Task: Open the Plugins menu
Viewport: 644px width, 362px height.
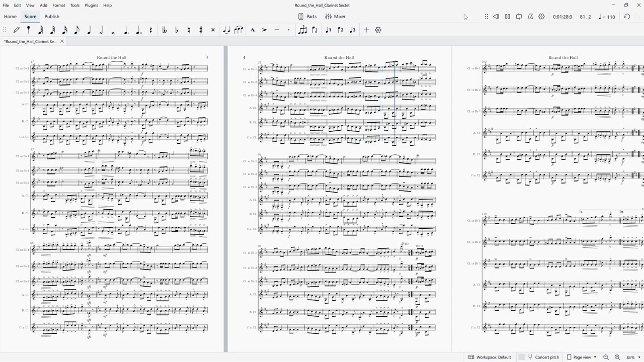Action: tap(91, 5)
